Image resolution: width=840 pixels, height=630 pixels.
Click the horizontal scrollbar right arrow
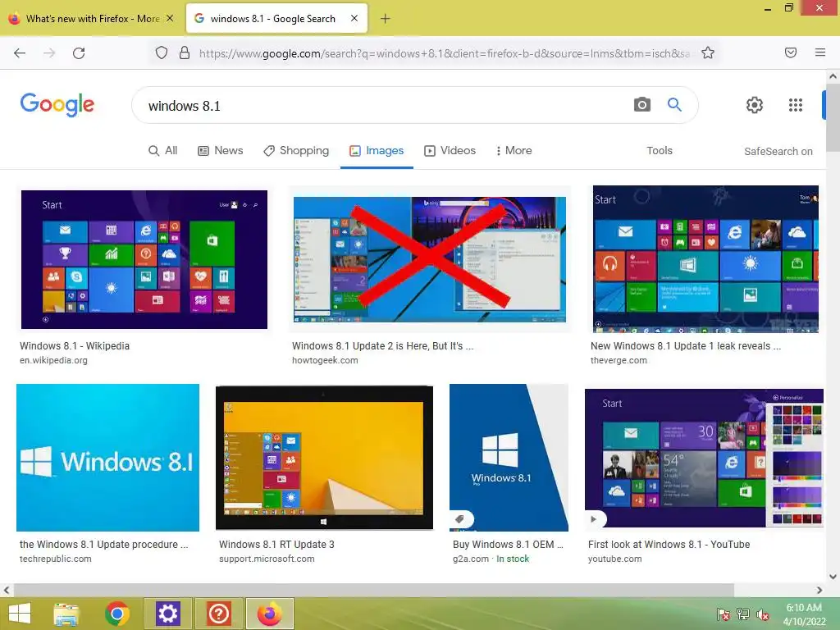coord(819,591)
